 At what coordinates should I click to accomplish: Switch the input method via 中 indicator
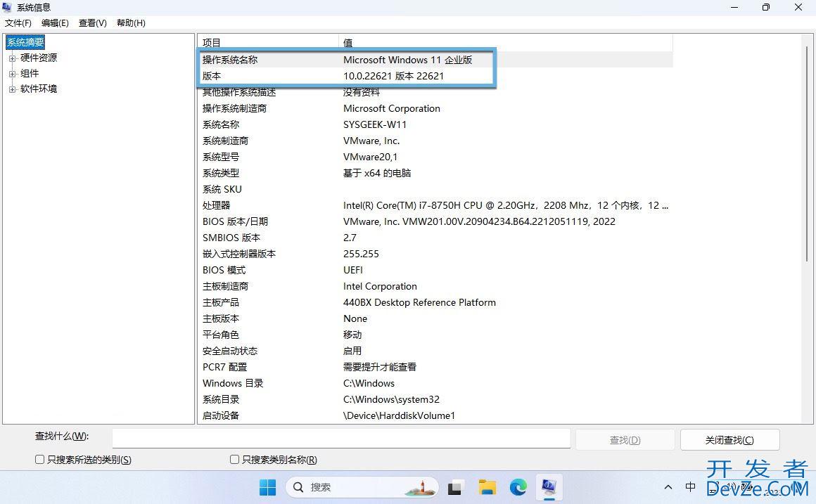pos(691,487)
